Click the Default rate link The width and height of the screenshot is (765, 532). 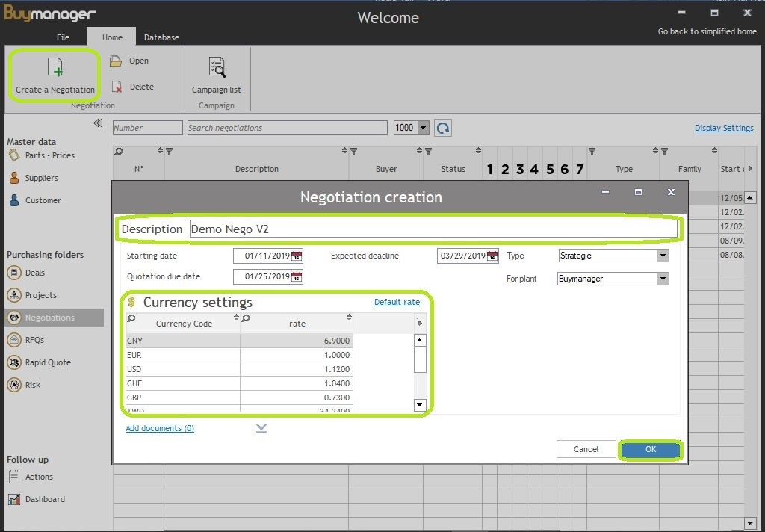coord(397,302)
